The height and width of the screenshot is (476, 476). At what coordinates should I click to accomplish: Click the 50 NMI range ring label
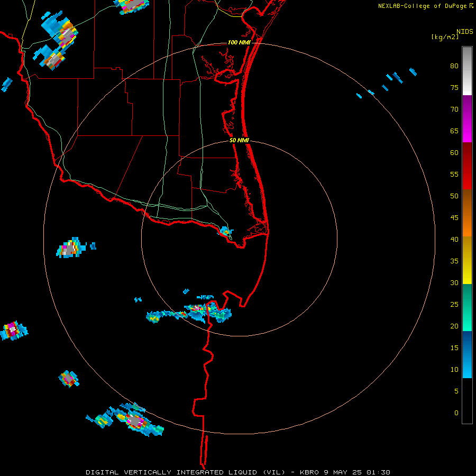pos(239,140)
